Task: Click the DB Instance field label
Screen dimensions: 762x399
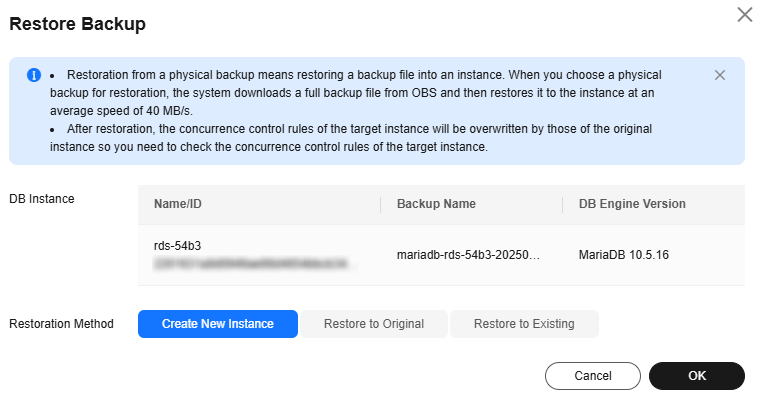Action: (42, 199)
